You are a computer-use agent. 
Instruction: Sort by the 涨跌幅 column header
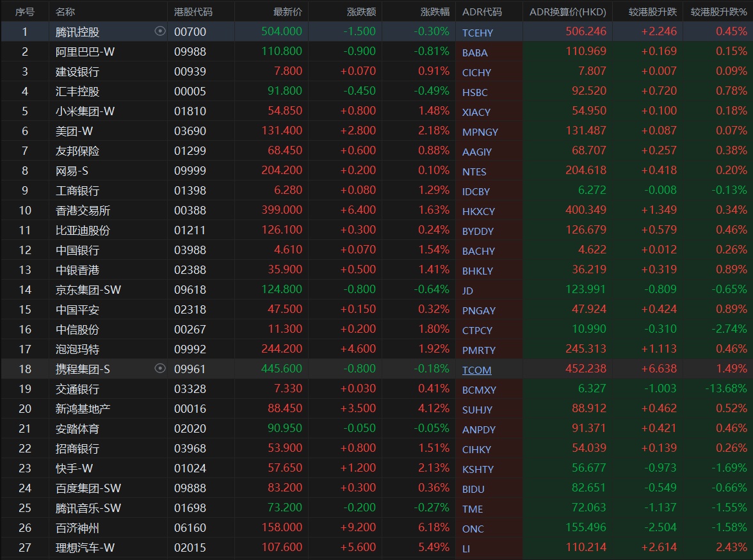pyautogui.click(x=435, y=12)
